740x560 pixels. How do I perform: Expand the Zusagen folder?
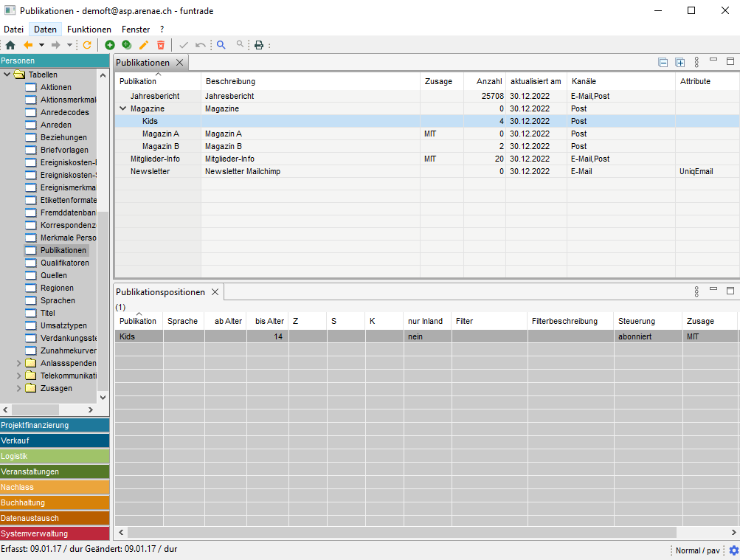(19, 388)
